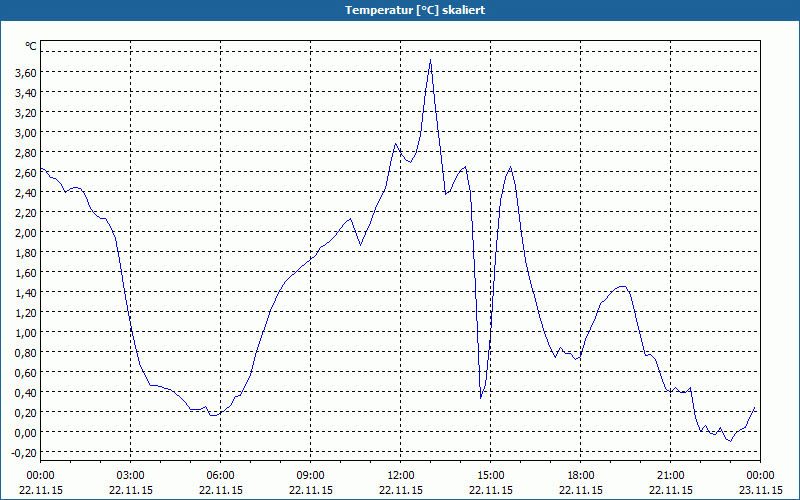Select the 3,40 y-axis value label
The image size is (800, 500).
[x=26, y=92]
